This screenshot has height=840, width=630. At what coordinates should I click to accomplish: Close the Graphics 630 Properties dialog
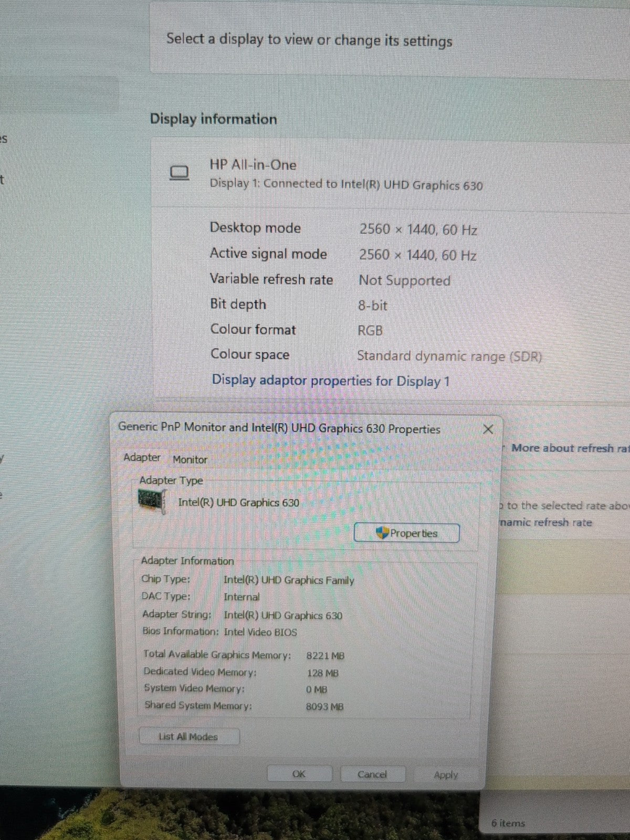pos(488,429)
